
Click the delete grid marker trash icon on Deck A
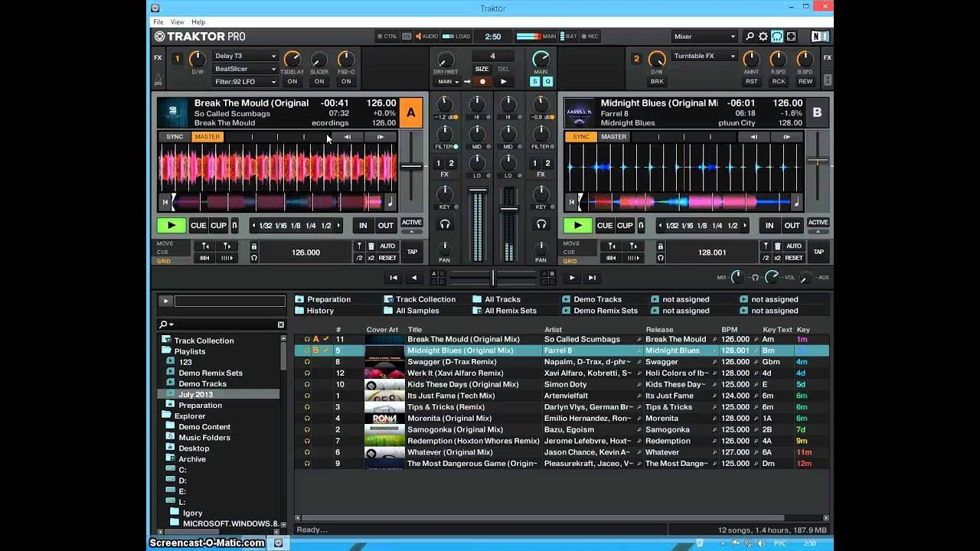[371, 246]
